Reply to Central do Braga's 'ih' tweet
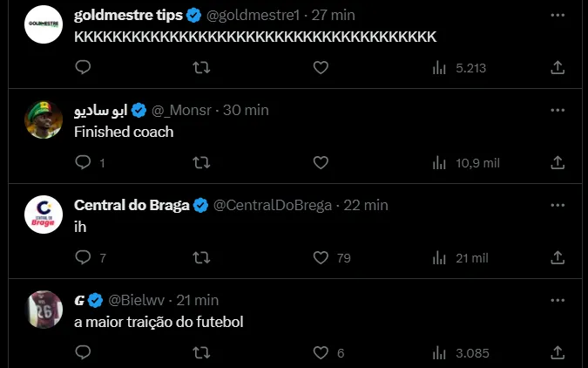This screenshot has height=368, width=588. [83, 257]
